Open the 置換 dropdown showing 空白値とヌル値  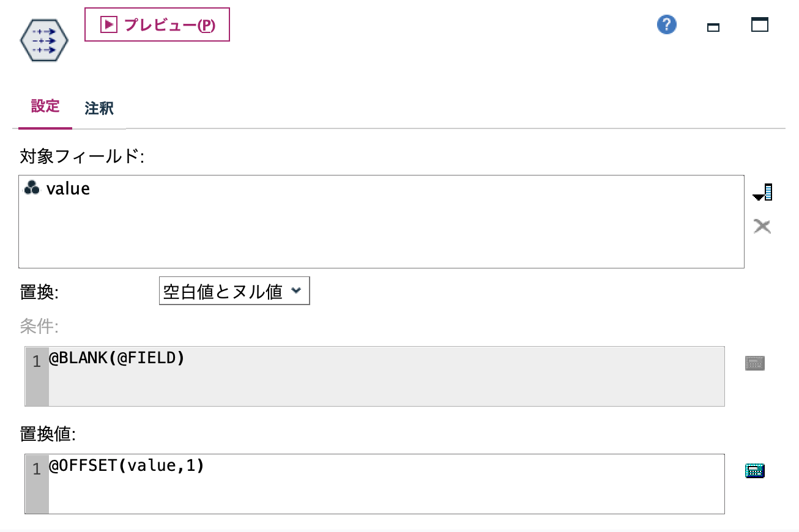point(234,290)
